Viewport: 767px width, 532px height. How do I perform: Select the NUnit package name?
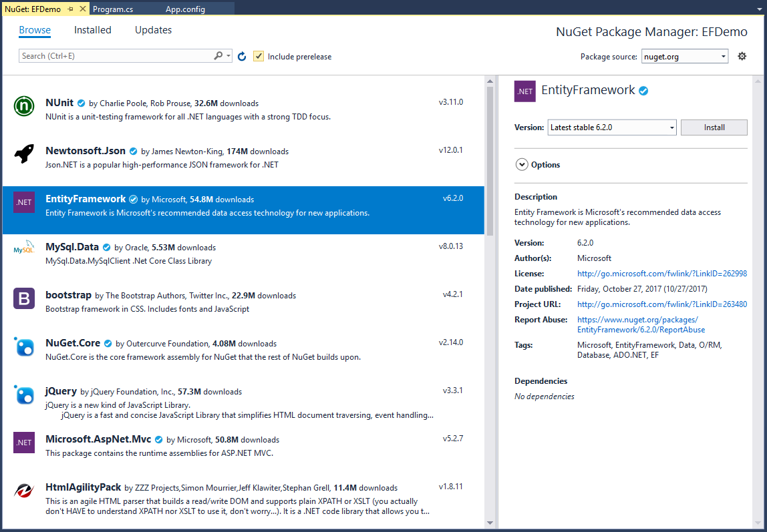click(x=59, y=103)
